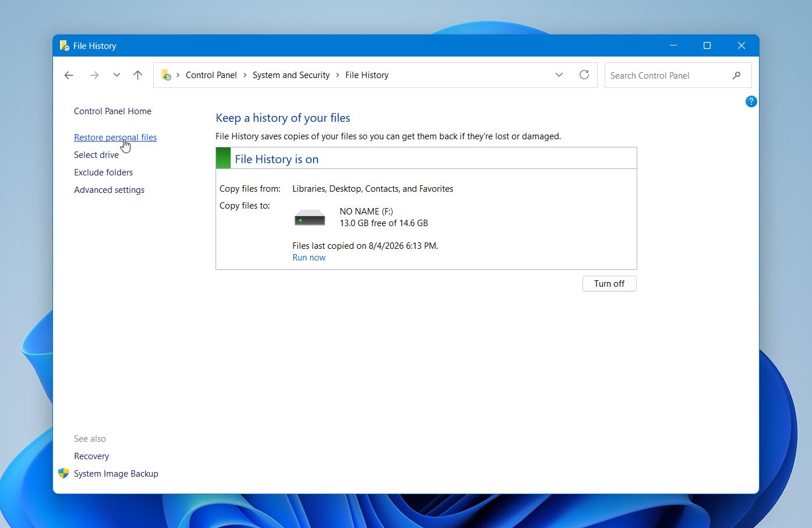Close the File History window

(x=742, y=45)
